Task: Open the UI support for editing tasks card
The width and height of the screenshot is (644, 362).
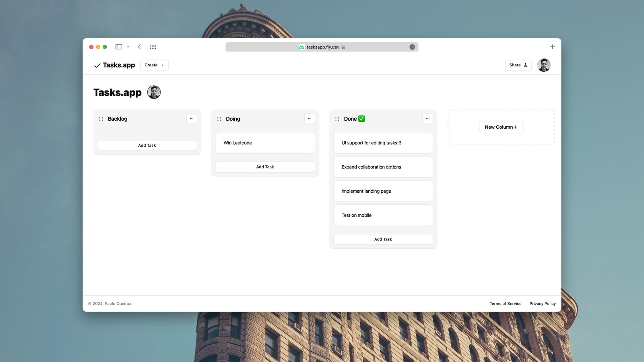Action: 383,143
